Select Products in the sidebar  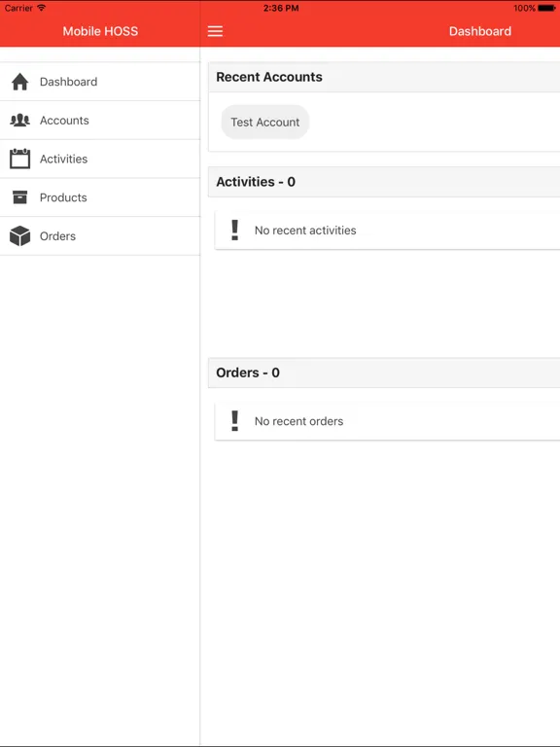click(100, 197)
